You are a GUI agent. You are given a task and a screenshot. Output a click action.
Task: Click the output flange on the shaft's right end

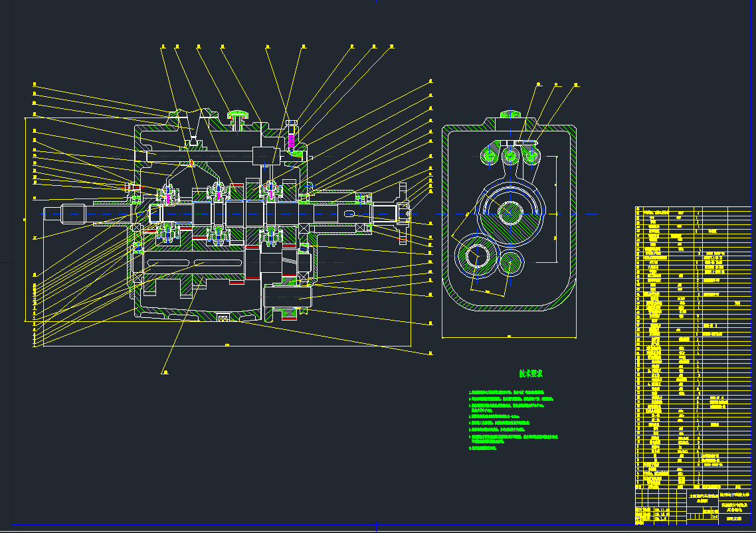click(x=402, y=213)
